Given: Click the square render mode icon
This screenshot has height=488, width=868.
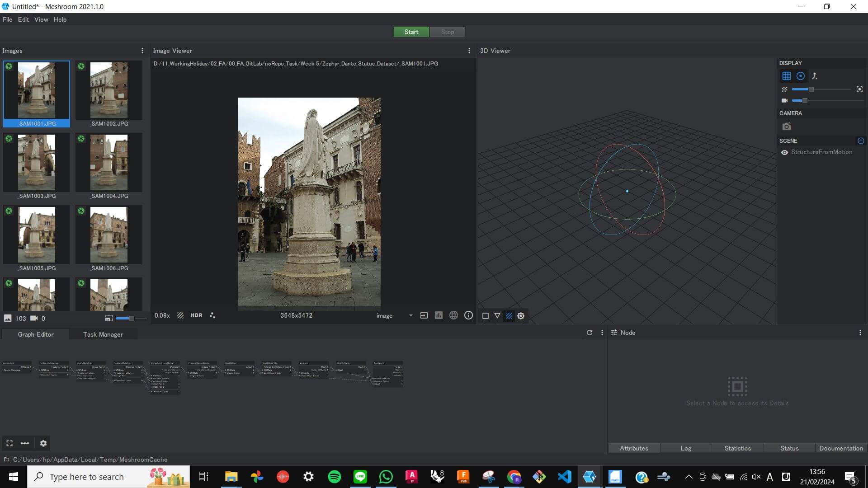Looking at the screenshot, I should coord(485,316).
